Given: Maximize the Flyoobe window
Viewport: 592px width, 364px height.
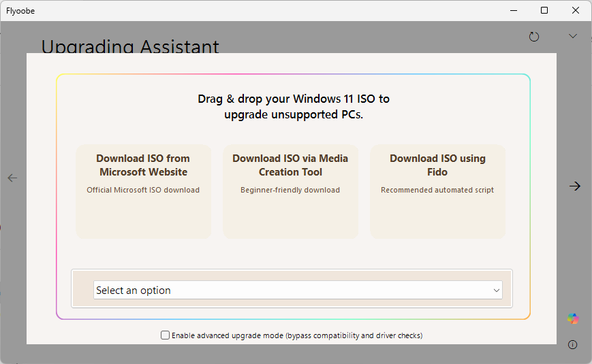Looking at the screenshot, I should pos(544,11).
